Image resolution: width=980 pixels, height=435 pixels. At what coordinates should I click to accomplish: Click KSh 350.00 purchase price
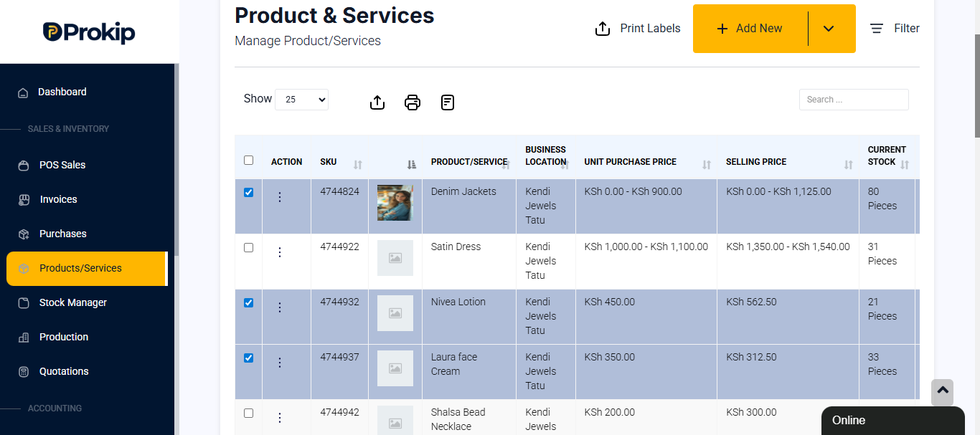pos(610,357)
